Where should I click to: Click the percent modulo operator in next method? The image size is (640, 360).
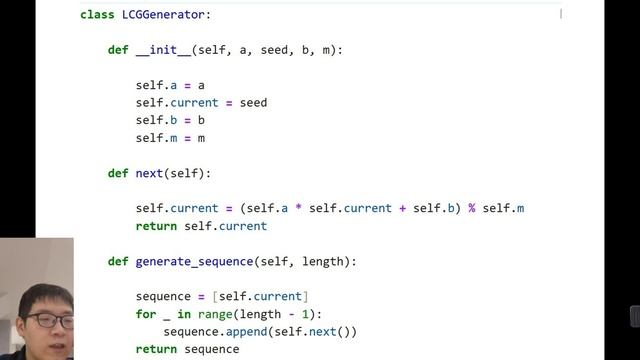pyautogui.click(x=472, y=209)
